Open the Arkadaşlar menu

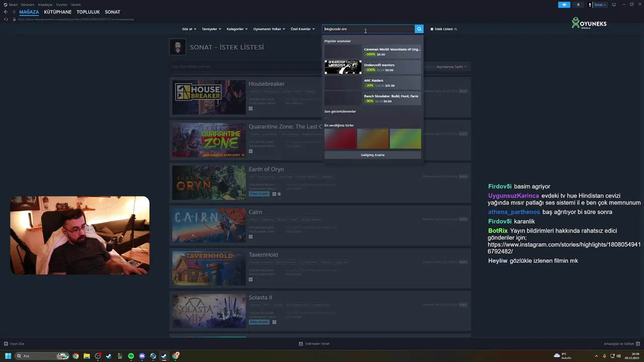tap(45, 5)
